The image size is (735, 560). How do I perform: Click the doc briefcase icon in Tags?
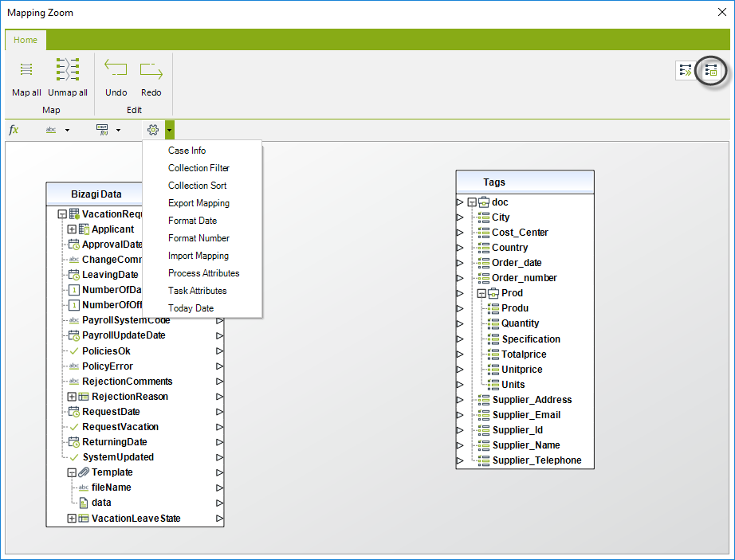(x=484, y=202)
